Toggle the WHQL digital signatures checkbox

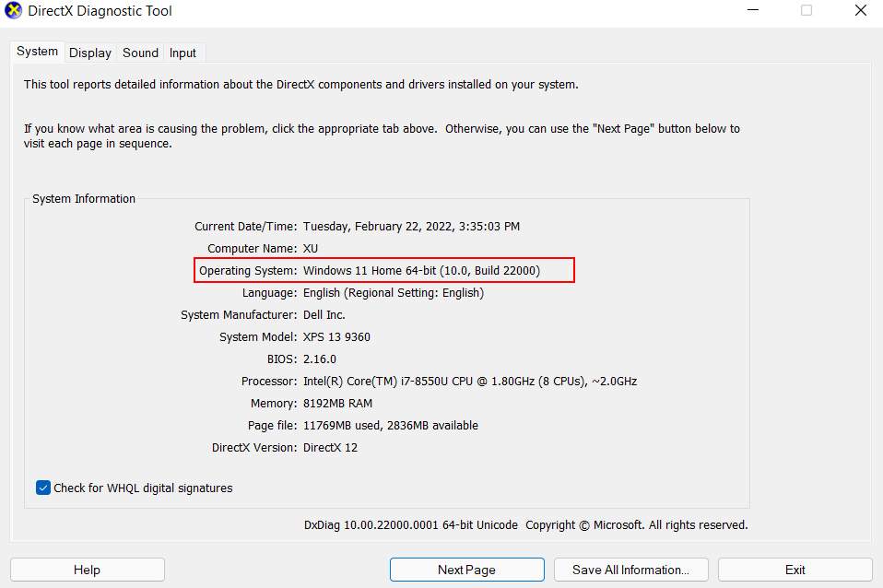point(43,488)
